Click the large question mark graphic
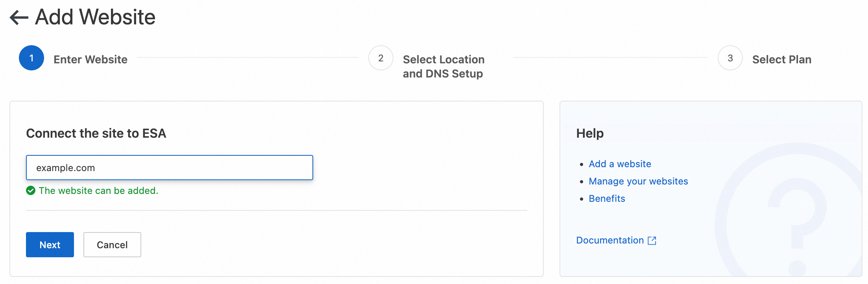Image resolution: width=868 pixels, height=284 pixels. click(x=797, y=220)
